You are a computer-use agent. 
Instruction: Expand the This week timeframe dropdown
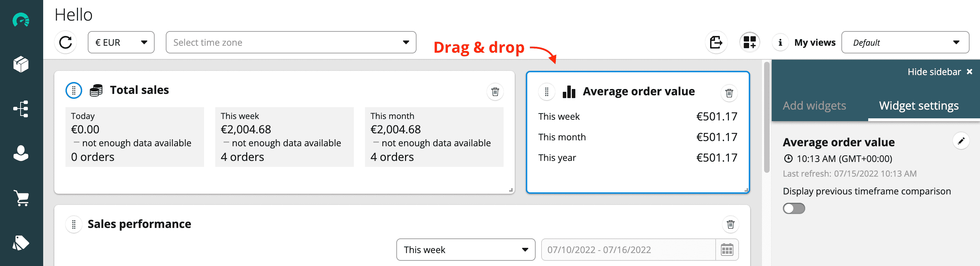pos(465,250)
